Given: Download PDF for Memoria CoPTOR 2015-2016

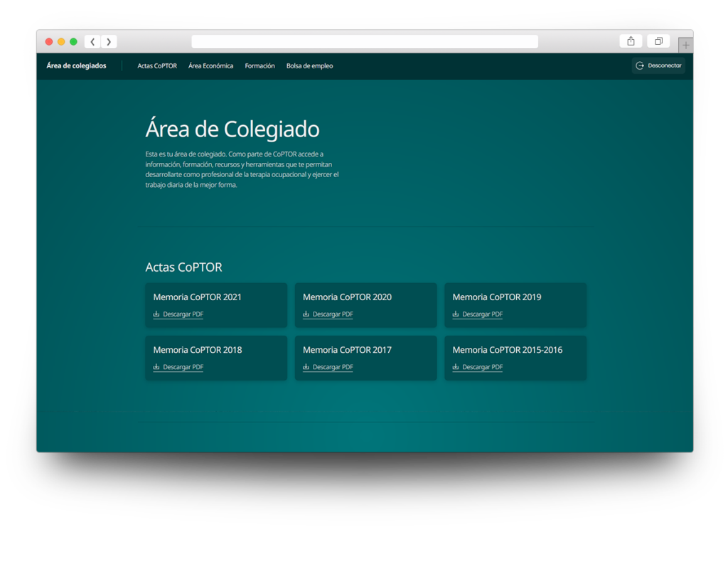Looking at the screenshot, I should [477, 367].
